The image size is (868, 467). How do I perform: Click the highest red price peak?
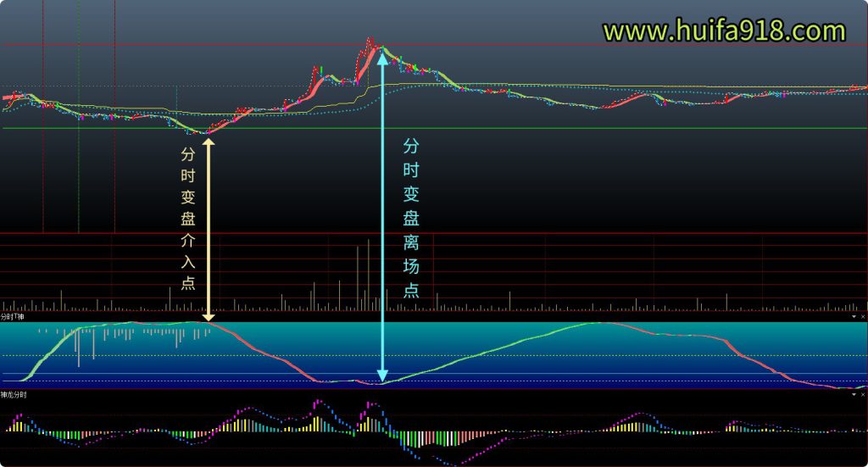370,41
